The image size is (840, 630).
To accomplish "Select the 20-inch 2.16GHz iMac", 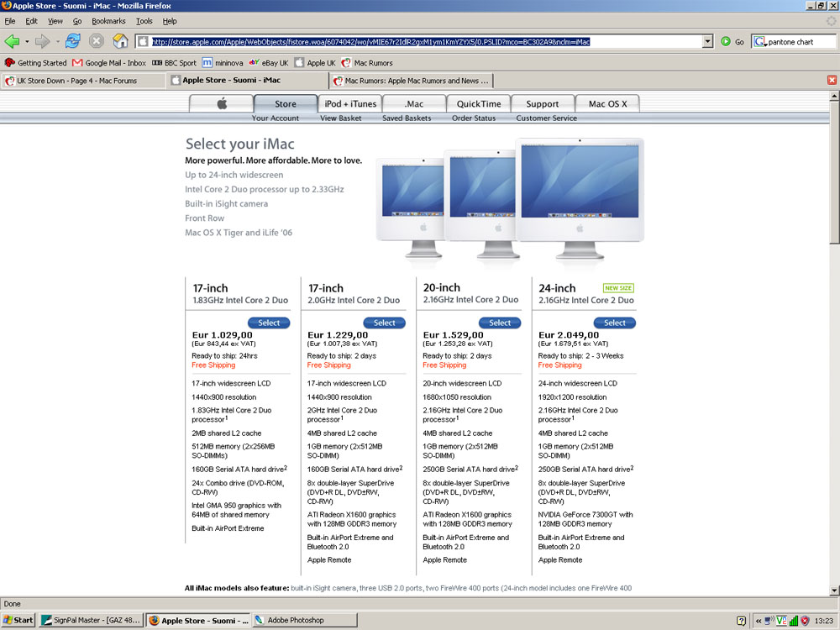I will point(500,323).
